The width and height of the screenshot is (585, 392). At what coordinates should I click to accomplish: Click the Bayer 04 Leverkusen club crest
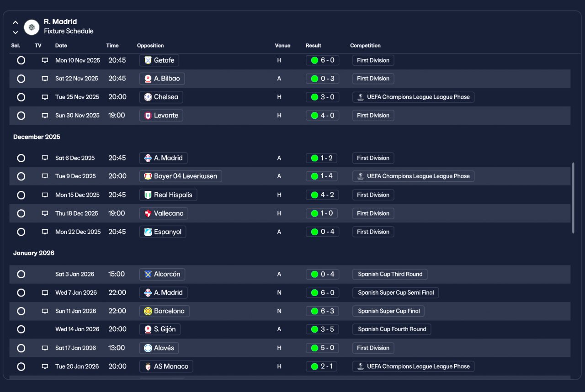tap(148, 176)
